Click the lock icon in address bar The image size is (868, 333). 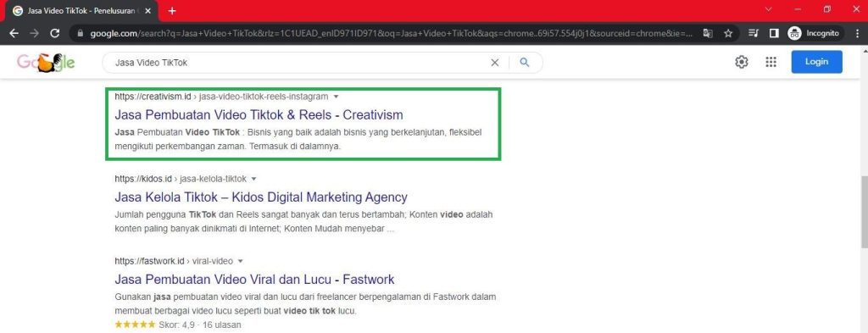click(81, 33)
